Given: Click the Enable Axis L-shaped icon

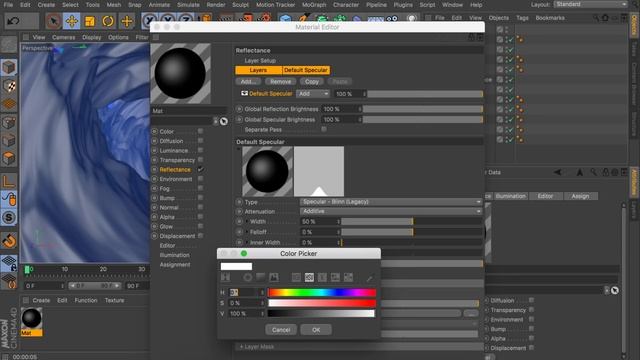Looking at the screenshot, I should pos(9,181).
